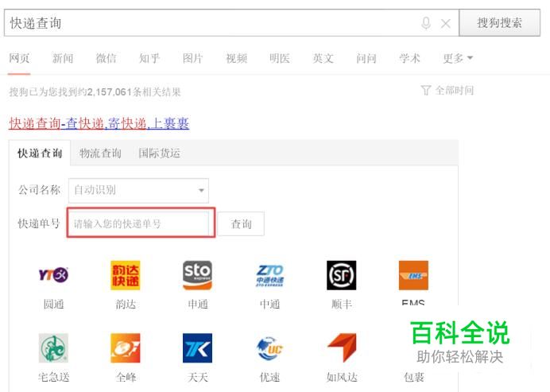Choose the EMS courier icon

tap(413, 275)
